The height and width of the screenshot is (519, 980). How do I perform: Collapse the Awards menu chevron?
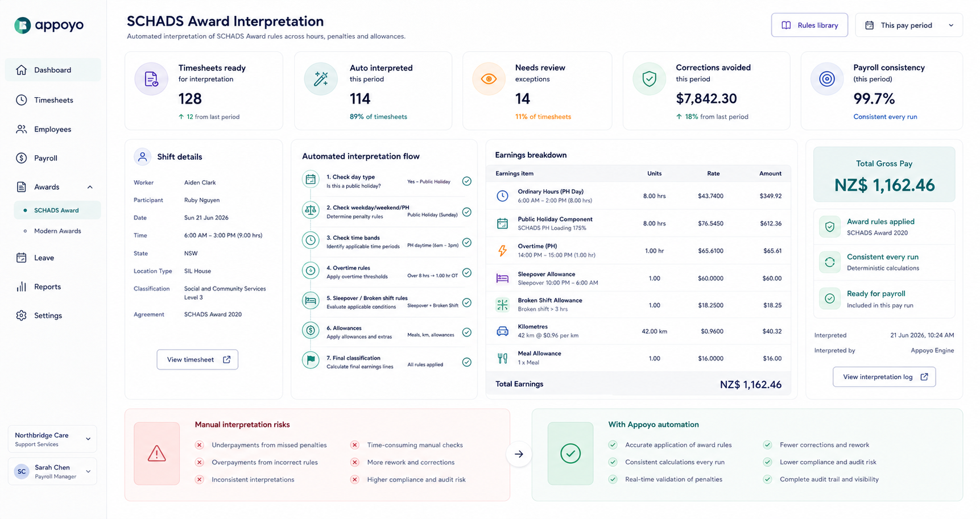(90, 187)
